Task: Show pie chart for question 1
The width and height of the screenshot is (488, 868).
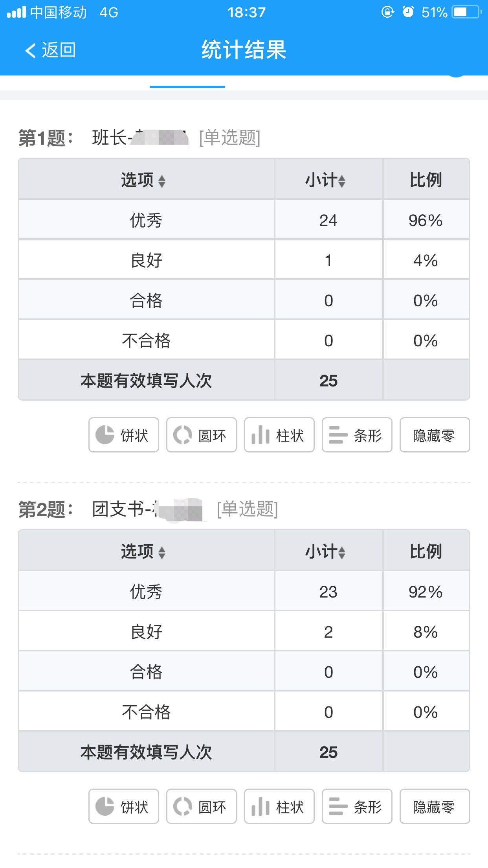Action: click(124, 435)
